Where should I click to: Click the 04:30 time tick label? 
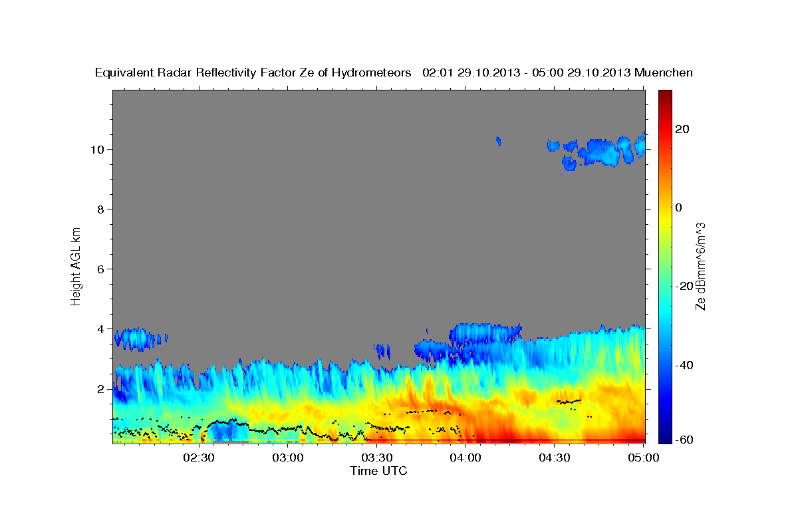555,458
